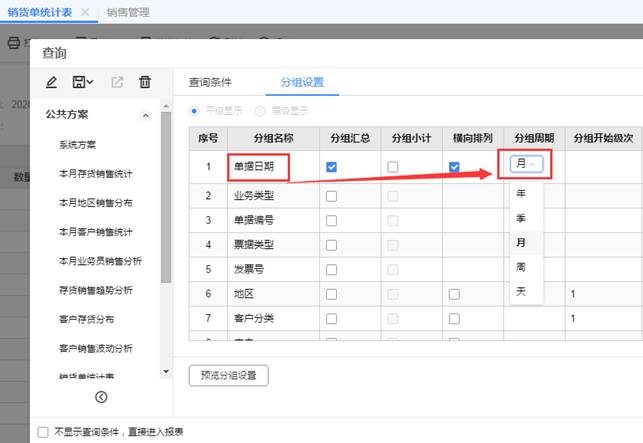Collapse the 公共方案 section chevron
Screen dimensions: 643x443
[x=146, y=115]
